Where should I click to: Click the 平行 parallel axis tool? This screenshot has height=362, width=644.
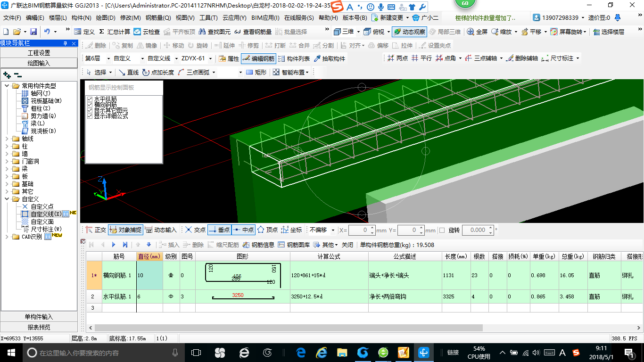pyautogui.click(x=421, y=58)
